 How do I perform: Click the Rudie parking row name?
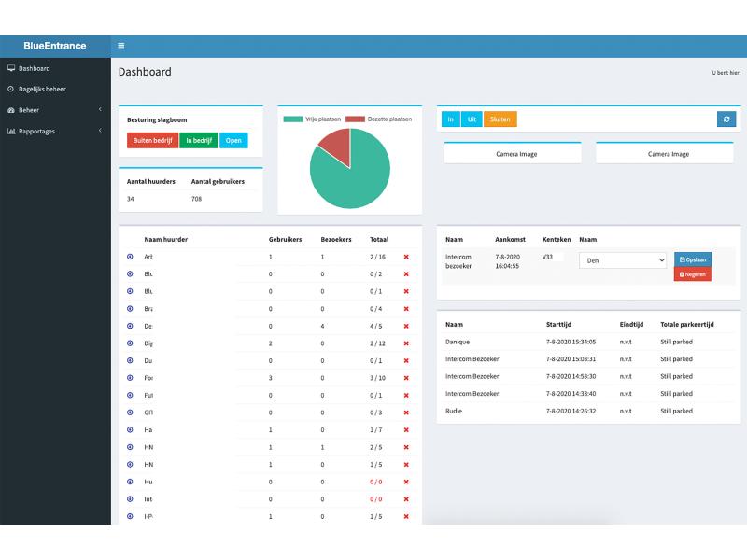[x=454, y=411]
